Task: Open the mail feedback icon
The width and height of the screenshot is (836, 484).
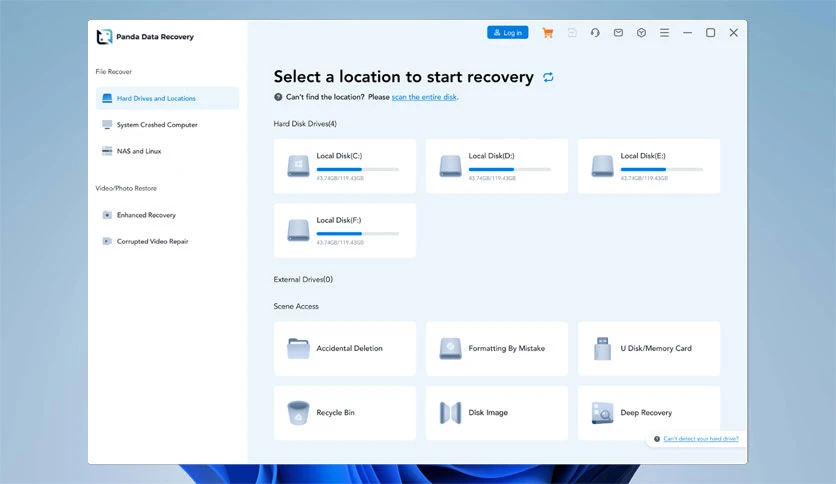Action: click(618, 33)
